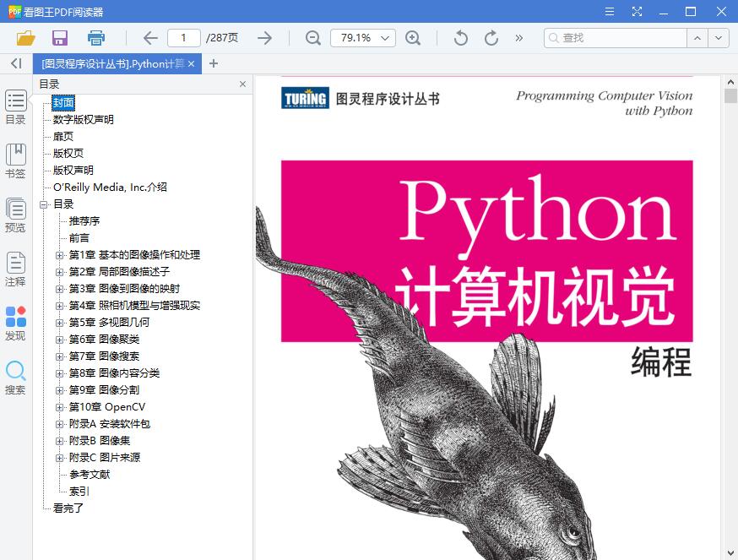Open the 发现 discover panel

pos(15,323)
